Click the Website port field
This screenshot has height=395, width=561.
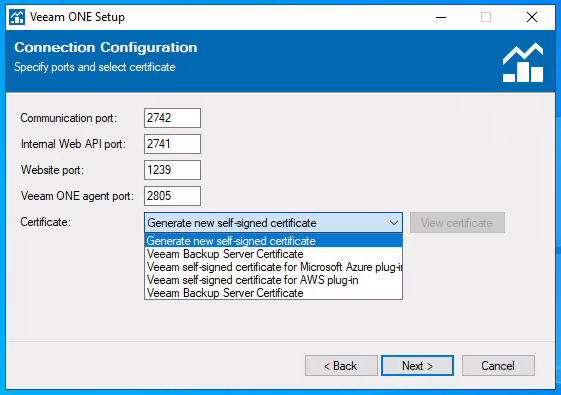172,170
